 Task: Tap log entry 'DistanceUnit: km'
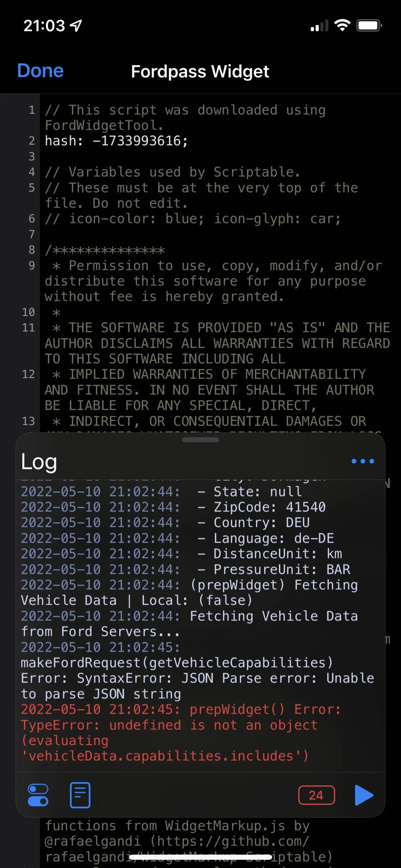(x=270, y=554)
